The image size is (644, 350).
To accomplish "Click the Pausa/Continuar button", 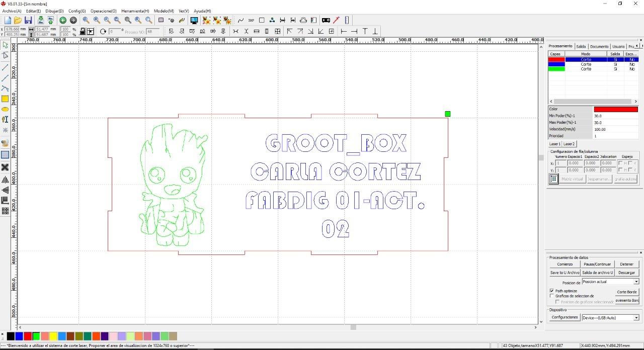I will pyautogui.click(x=597, y=264).
